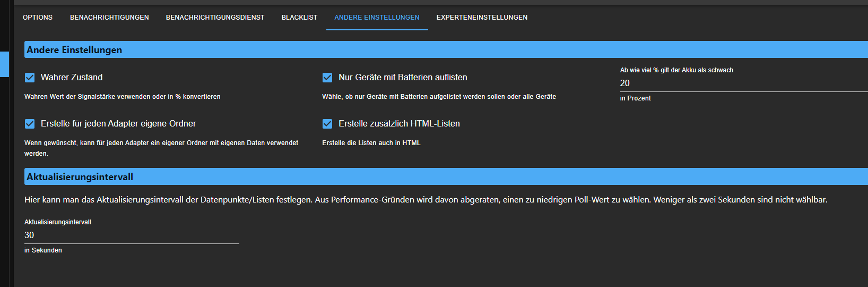Click the 'Wähle, ob nur Geräte' description
The width and height of the screenshot is (868, 287).
(x=439, y=97)
